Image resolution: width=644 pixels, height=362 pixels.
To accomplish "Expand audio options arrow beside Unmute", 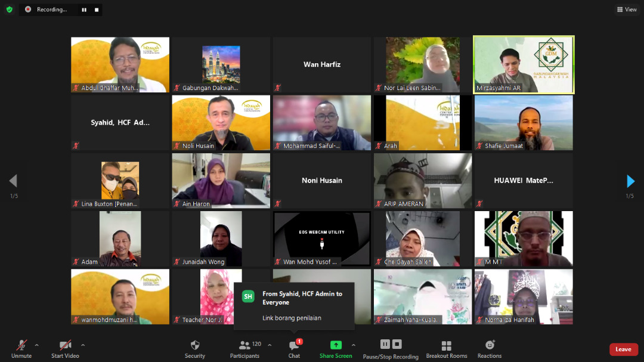I will [37, 345].
